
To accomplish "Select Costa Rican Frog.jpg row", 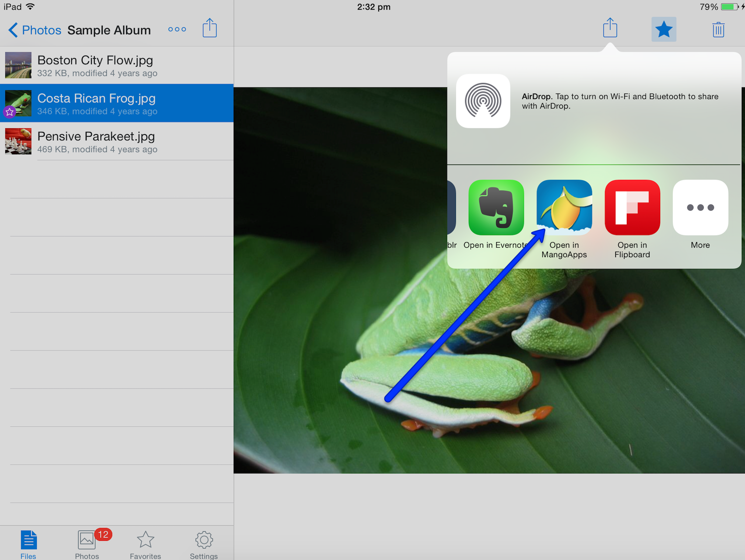I will click(117, 103).
